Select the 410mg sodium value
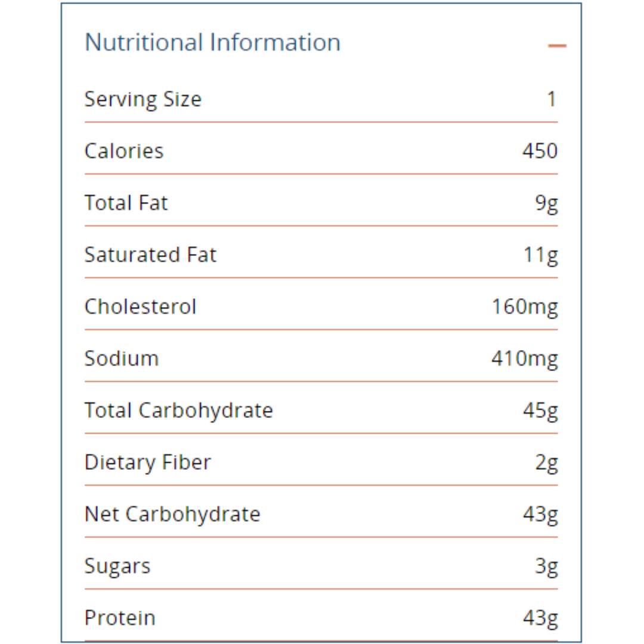 (525, 358)
